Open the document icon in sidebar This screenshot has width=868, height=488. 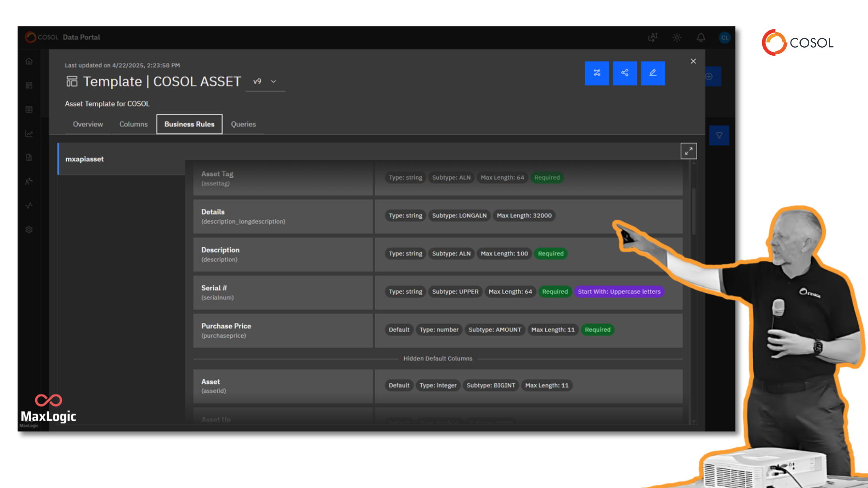click(x=29, y=158)
